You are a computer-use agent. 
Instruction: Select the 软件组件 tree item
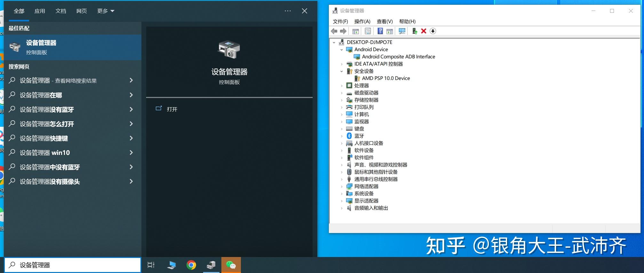(364, 157)
